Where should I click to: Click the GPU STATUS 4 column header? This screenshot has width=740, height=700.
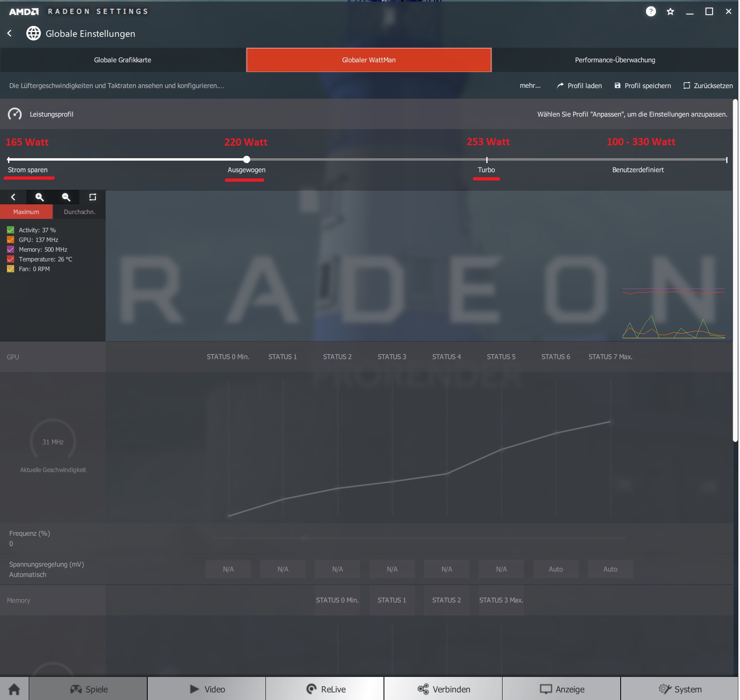click(x=447, y=357)
